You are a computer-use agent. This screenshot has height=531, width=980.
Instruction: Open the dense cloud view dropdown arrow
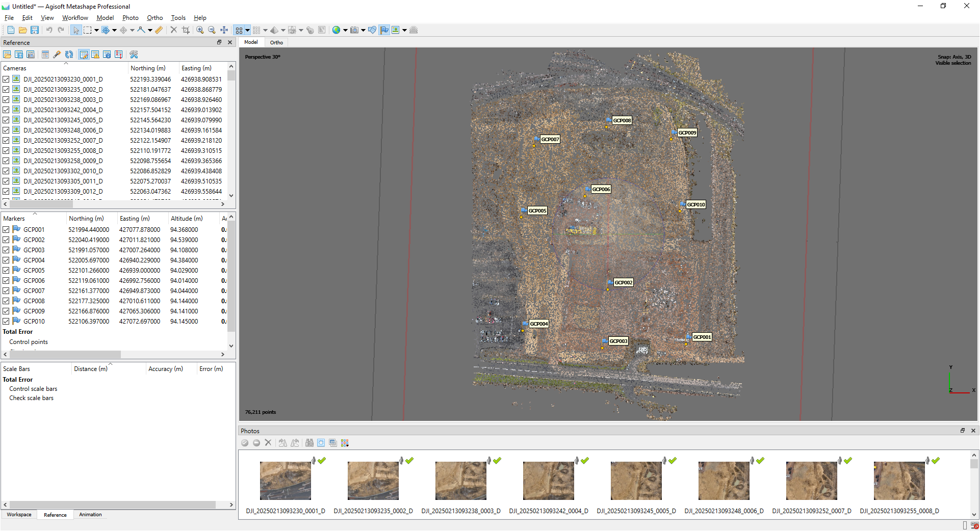[265, 30]
